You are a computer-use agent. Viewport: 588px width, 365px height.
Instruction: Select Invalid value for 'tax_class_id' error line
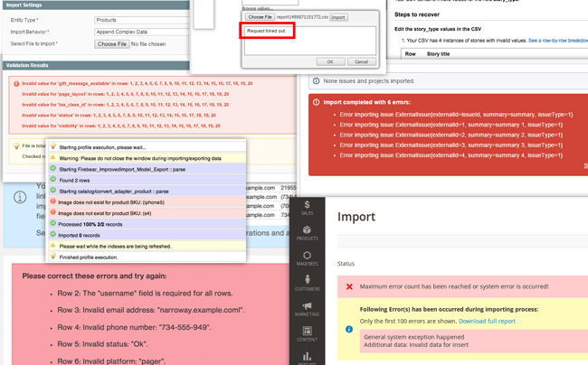tap(125, 105)
